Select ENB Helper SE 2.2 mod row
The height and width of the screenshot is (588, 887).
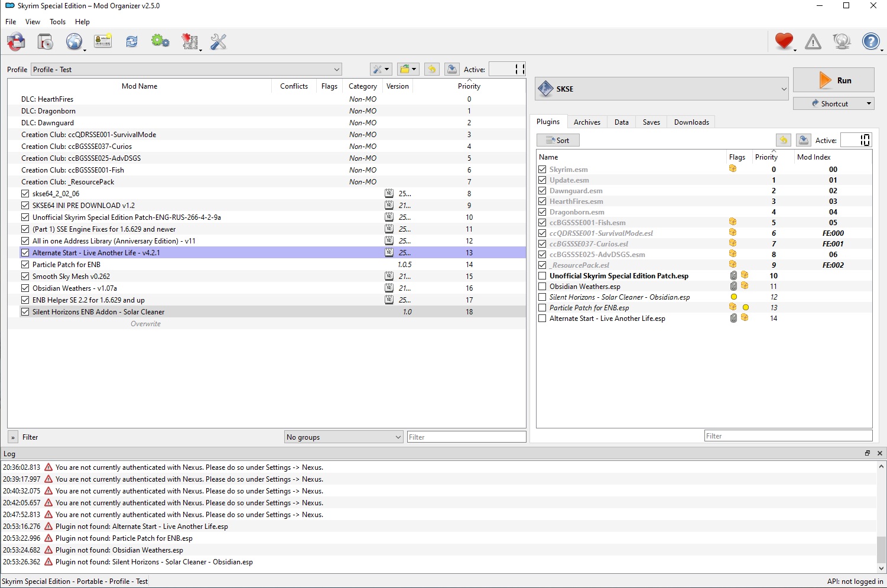coord(267,300)
